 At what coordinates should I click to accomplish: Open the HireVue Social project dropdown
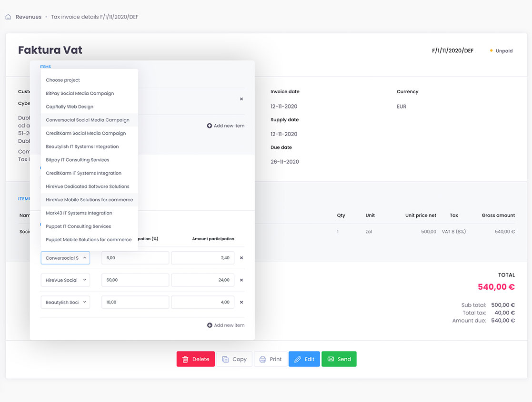click(65, 280)
